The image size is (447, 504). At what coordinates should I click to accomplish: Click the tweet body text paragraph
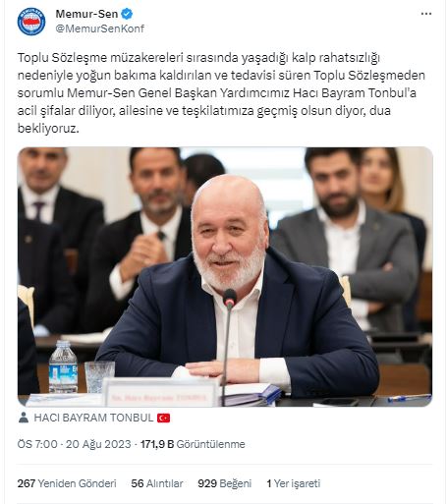(x=221, y=93)
